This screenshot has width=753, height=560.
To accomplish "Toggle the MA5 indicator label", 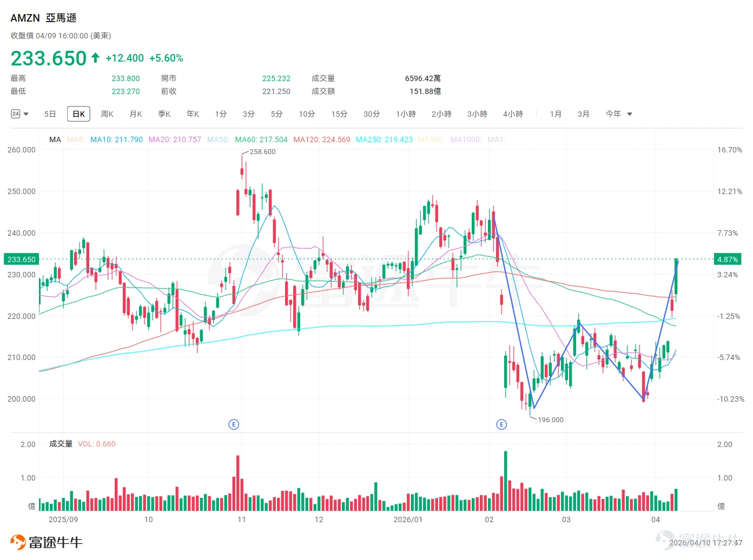I will pos(76,139).
